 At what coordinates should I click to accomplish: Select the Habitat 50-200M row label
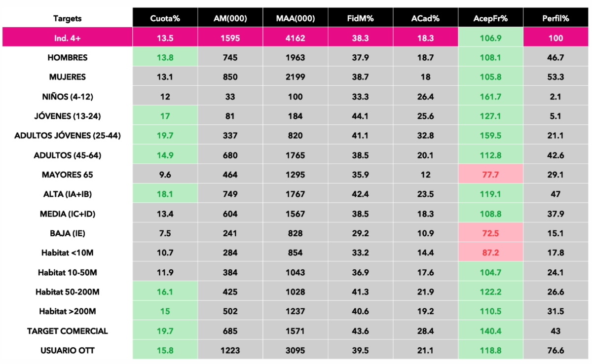click(68, 292)
